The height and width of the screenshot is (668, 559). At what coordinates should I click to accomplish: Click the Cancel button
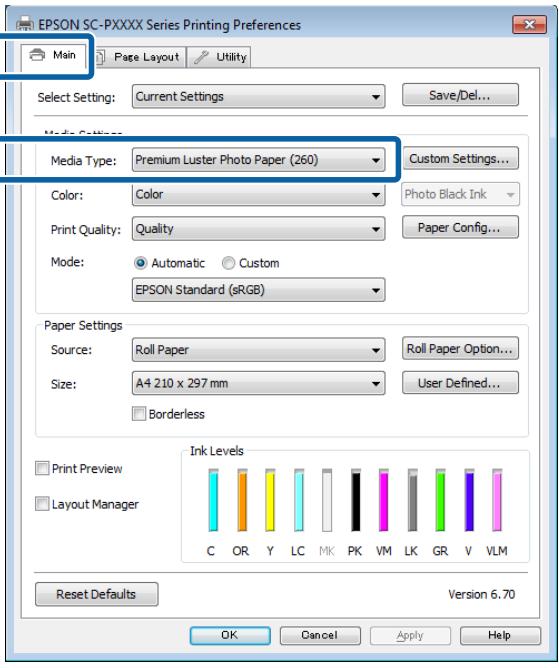tap(320, 635)
